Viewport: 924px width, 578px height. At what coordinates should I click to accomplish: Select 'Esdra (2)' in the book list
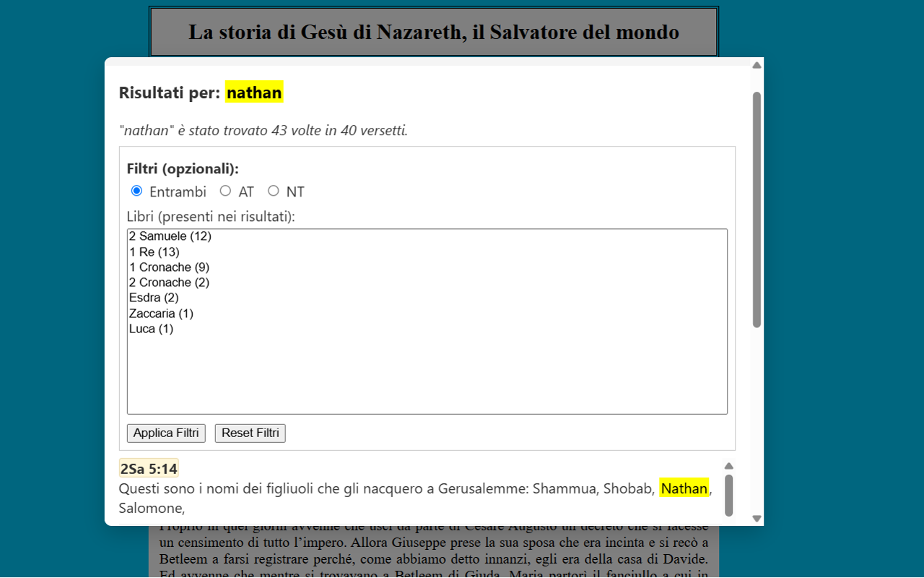pos(152,297)
